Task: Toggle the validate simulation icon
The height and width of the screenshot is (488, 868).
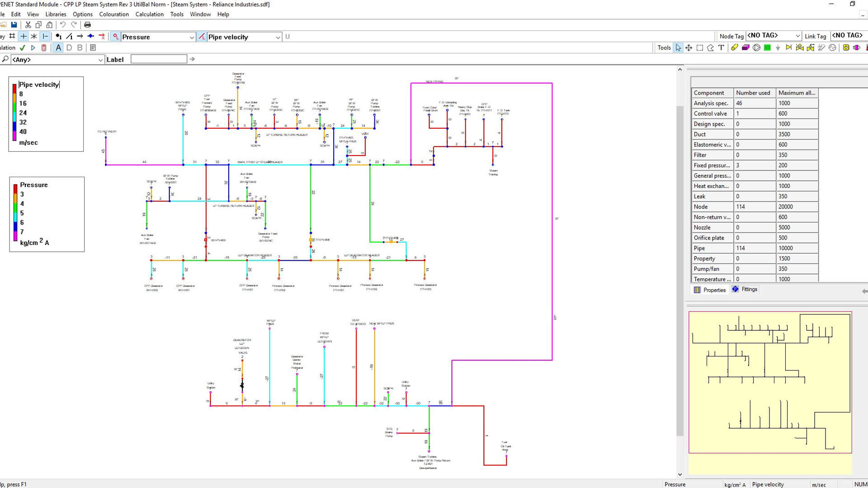Action: 22,47
